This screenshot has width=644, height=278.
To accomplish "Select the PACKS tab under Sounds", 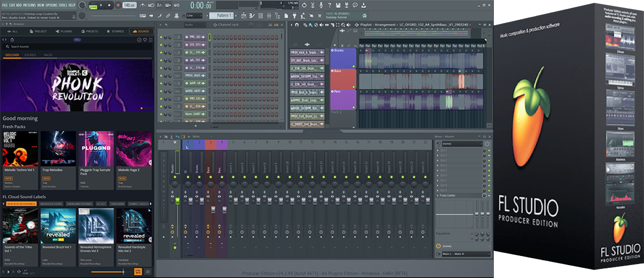I will 48,55.
